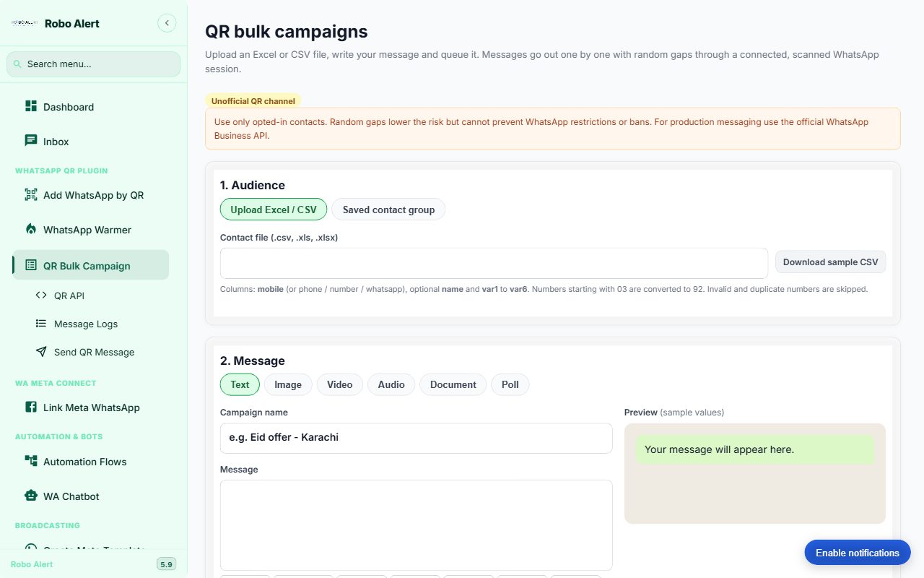
Task: Click the Enable notifications button
Action: click(x=858, y=553)
